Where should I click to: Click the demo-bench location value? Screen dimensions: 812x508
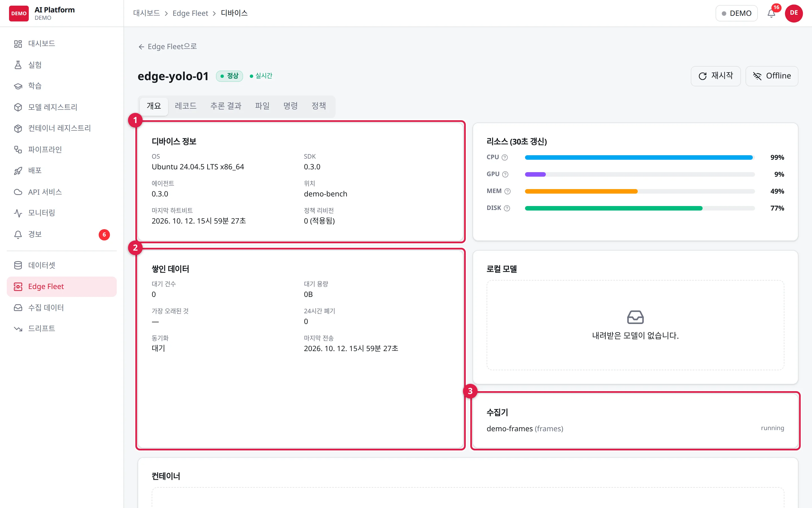[x=325, y=194]
